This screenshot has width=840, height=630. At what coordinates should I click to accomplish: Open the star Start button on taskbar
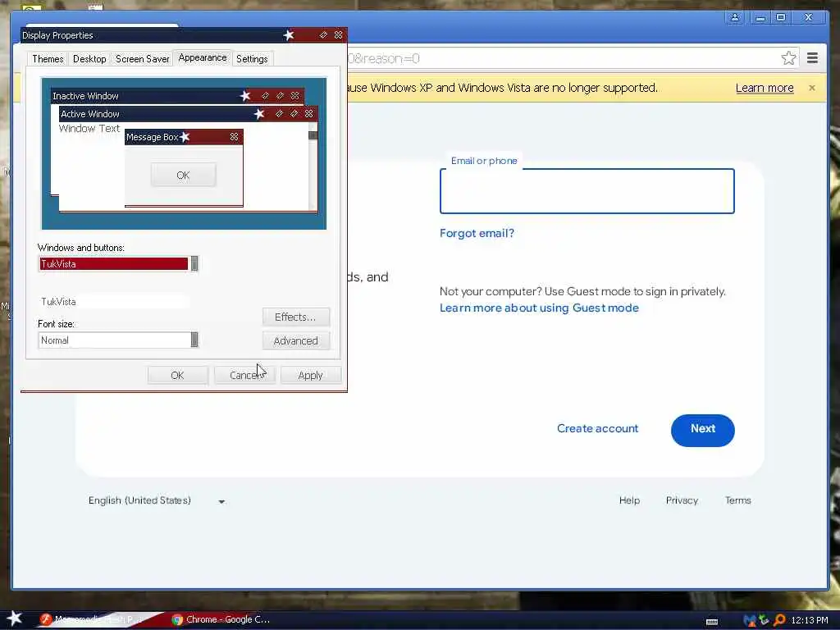[x=15, y=619]
